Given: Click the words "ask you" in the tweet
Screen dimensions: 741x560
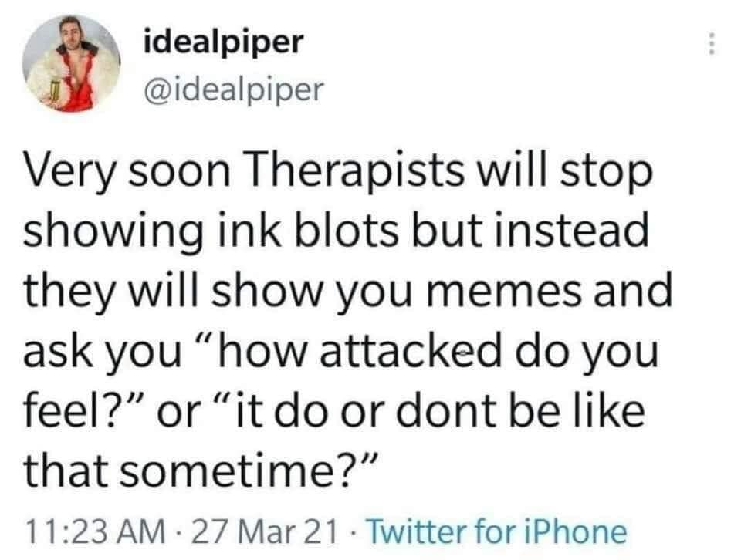Looking at the screenshot, I should (103, 353).
